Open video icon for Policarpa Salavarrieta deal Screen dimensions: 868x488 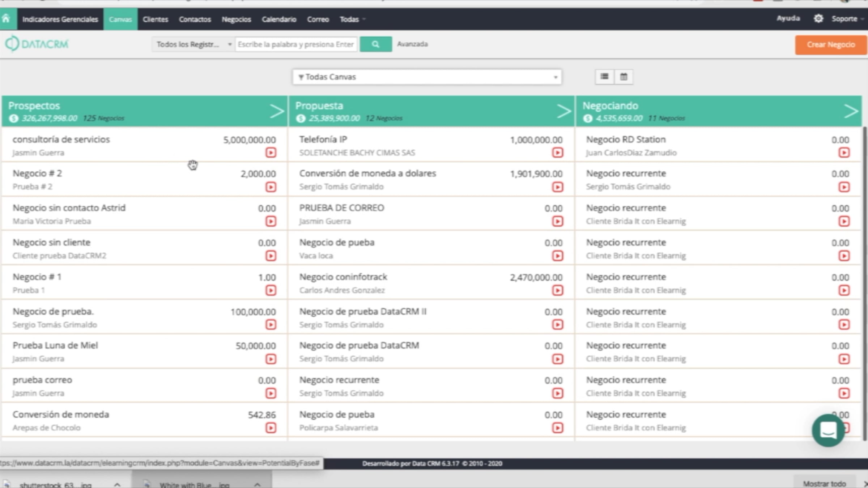[x=558, y=428]
